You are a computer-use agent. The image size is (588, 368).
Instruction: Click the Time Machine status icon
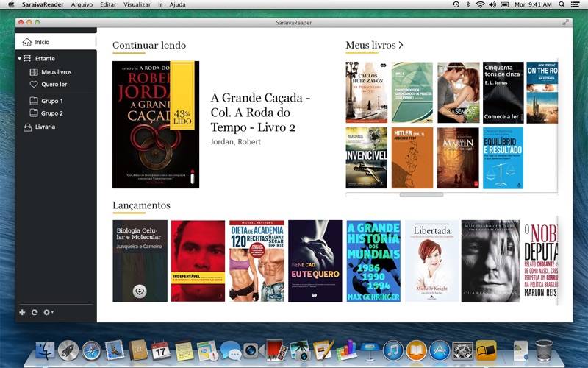pos(456,4)
